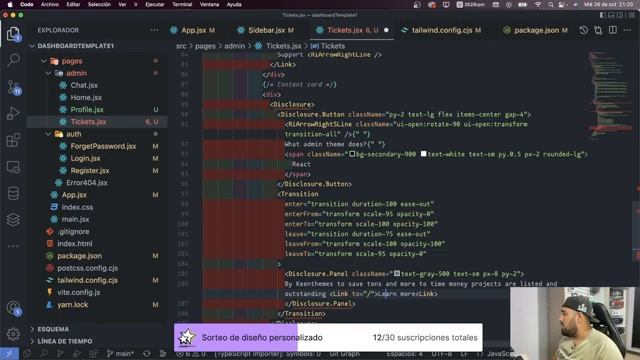The image size is (640, 360).
Task: Open the timeline history icon in editor toolbar
Action: tap(584, 30)
